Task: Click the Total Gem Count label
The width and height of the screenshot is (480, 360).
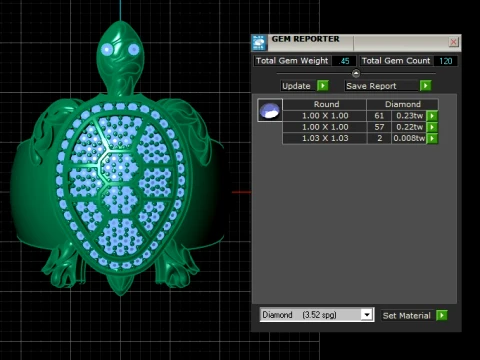Action: coord(396,61)
